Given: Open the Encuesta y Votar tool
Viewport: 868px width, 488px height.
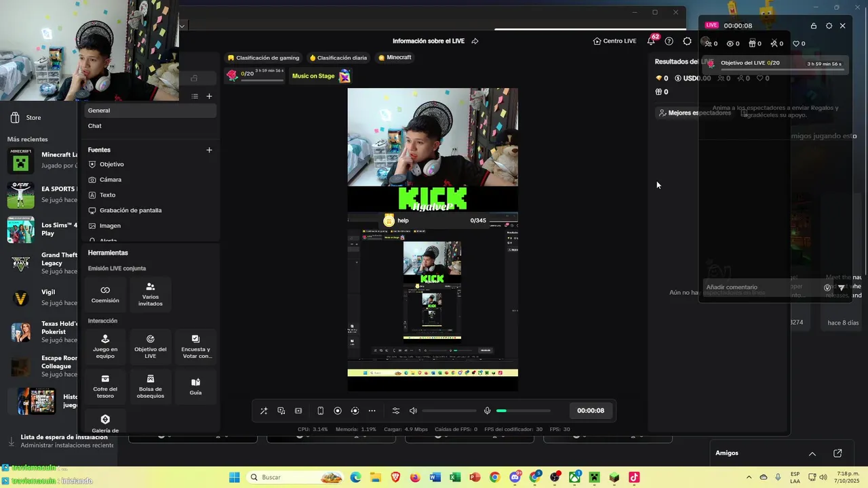Looking at the screenshot, I should point(196,346).
